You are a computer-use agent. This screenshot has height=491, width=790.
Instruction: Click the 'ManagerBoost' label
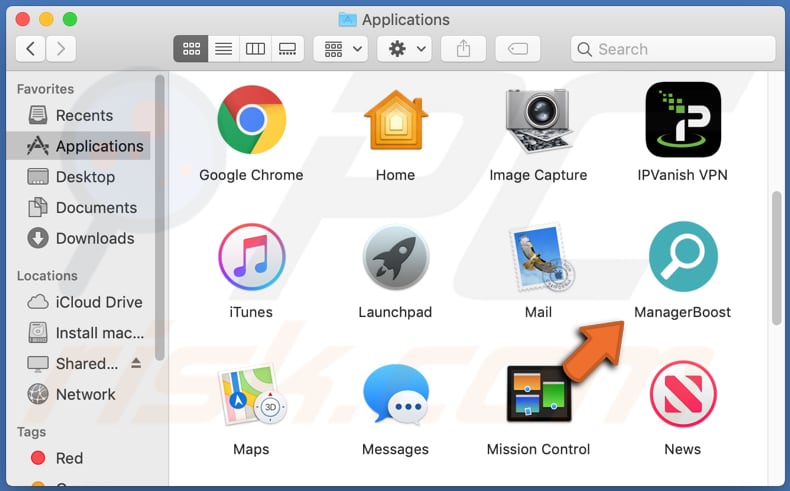[x=683, y=312]
